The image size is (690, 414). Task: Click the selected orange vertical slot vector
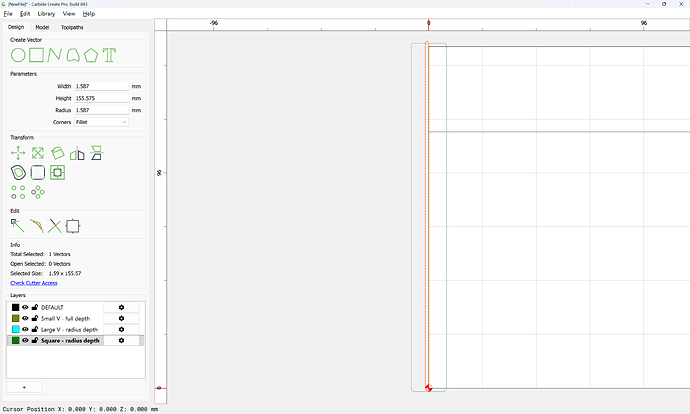tap(427, 216)
